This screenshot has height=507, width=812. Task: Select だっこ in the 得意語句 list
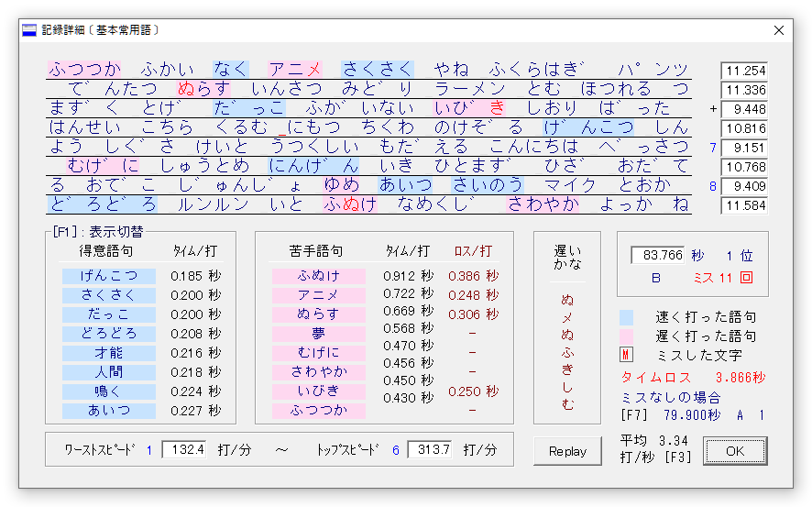(x=109, y=314)
